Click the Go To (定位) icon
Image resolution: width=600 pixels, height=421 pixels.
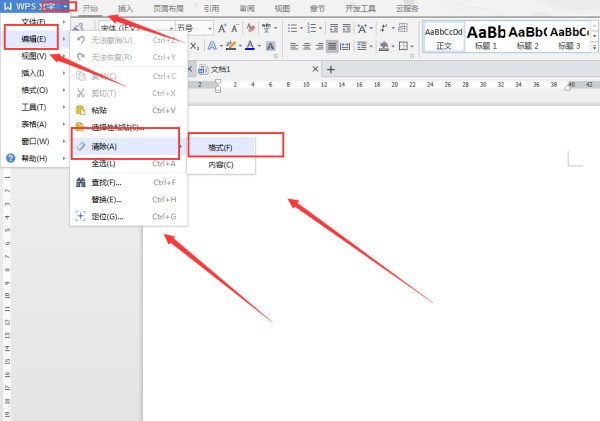coord(81,217)
